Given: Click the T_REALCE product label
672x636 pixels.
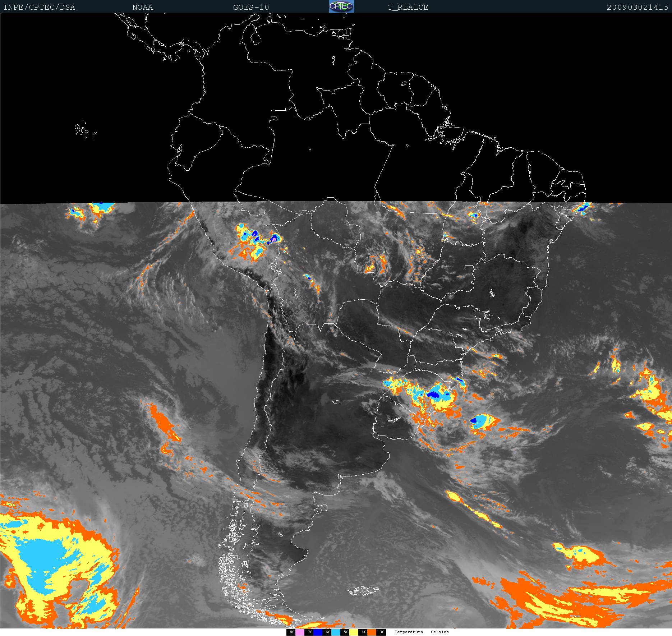Looking at the screenshot, I should tap(408, 7).
